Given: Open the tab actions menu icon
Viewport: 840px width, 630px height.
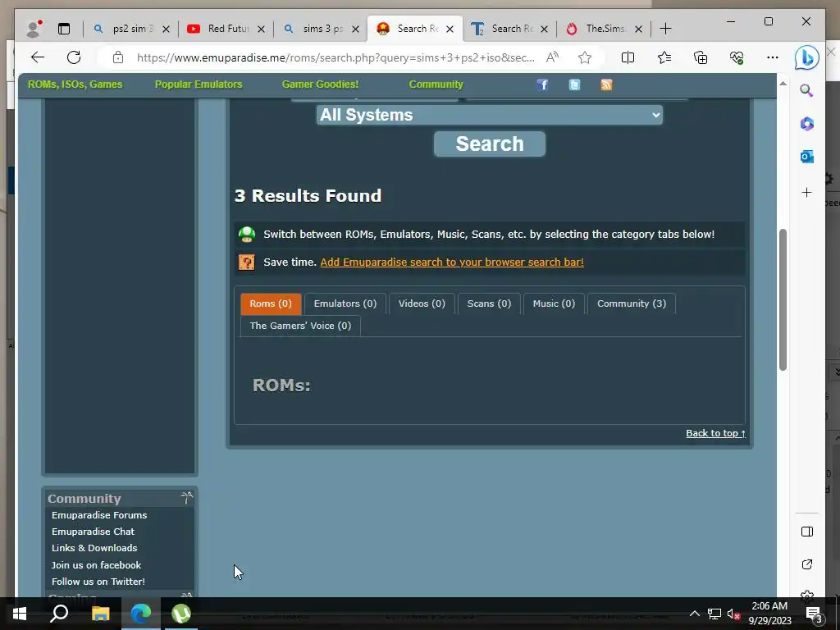Looking at the screenshot, I should (64, 29).
